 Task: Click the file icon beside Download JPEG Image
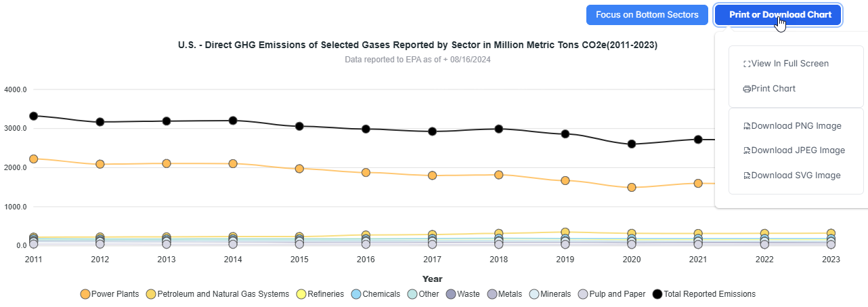(x=747, y=150)
